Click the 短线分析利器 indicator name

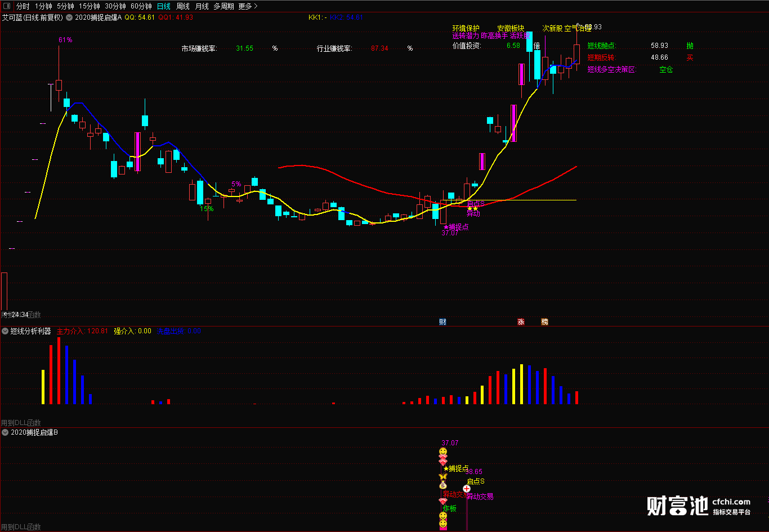pyautogui.click(x=30, y=331)
